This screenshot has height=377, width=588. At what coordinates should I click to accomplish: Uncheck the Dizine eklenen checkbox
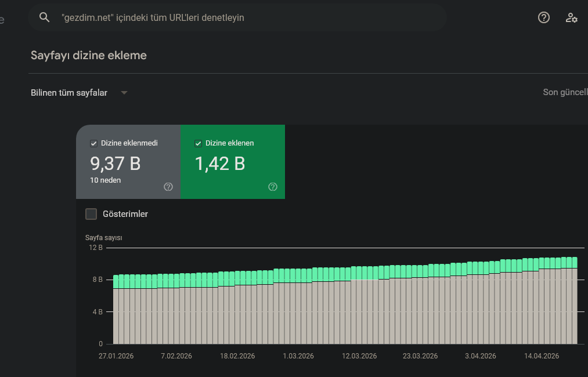click(x=199, y=143)
